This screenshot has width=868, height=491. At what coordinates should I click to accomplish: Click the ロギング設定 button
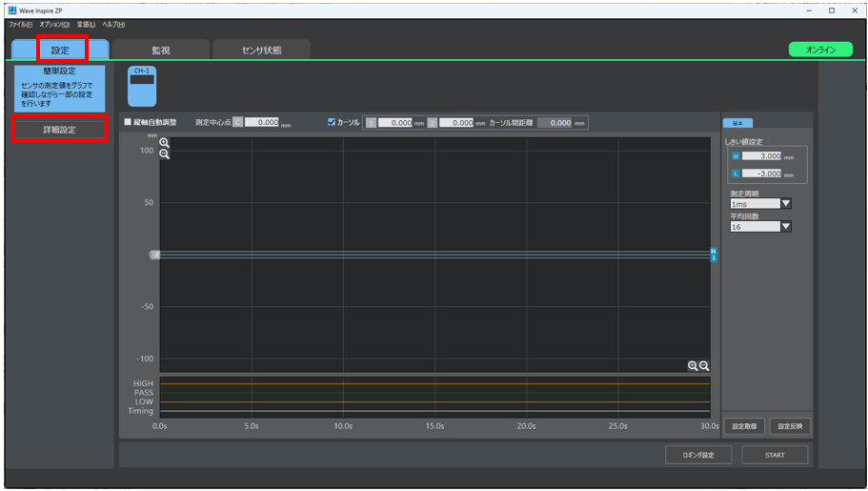coord(698,455)
